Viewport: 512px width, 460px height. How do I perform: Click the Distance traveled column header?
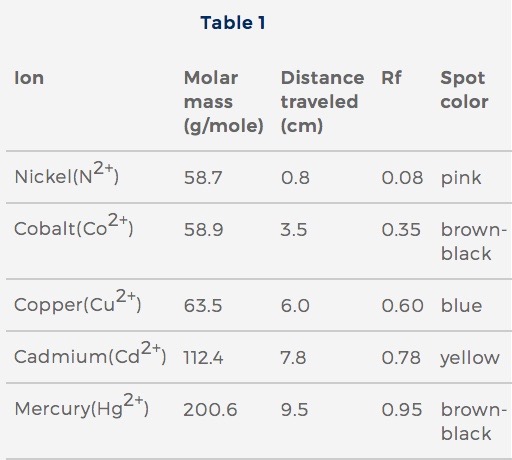click(322, 102)
